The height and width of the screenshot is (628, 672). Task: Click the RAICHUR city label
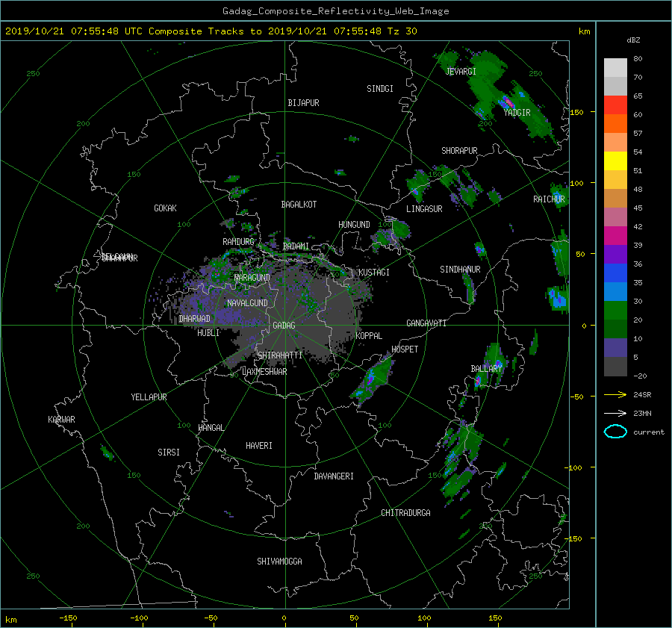click(x=549, y=199)
